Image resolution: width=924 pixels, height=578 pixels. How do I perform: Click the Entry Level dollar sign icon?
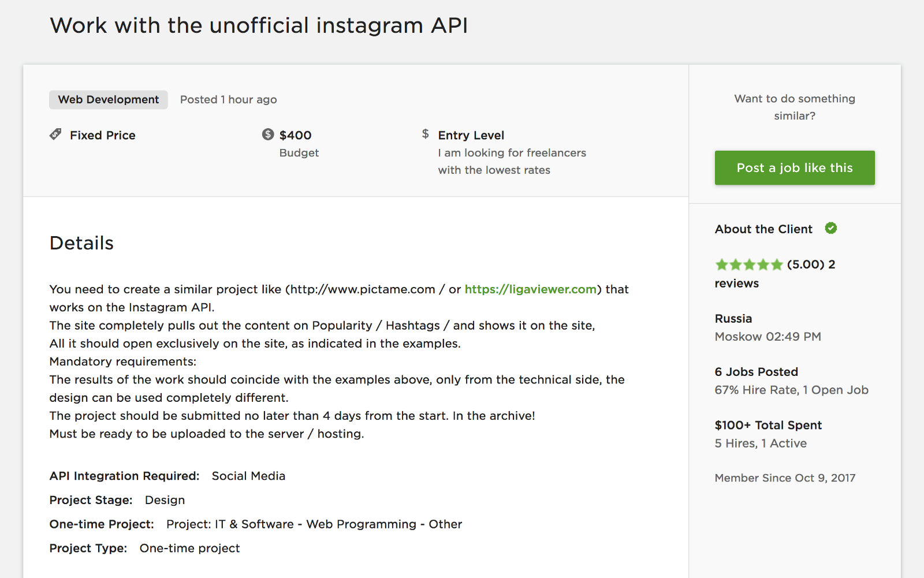(x=426, y=134)
